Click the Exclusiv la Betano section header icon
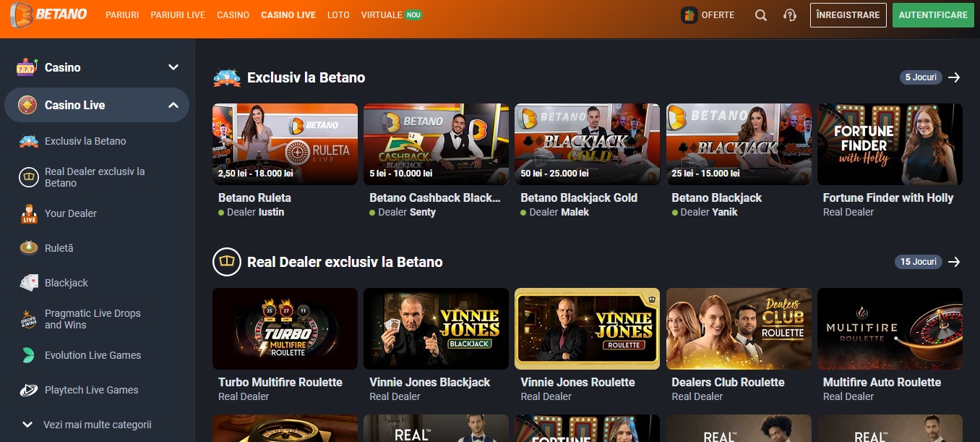Screen dimensions: 980x442 pyautogui.click(x=226, y=77)
